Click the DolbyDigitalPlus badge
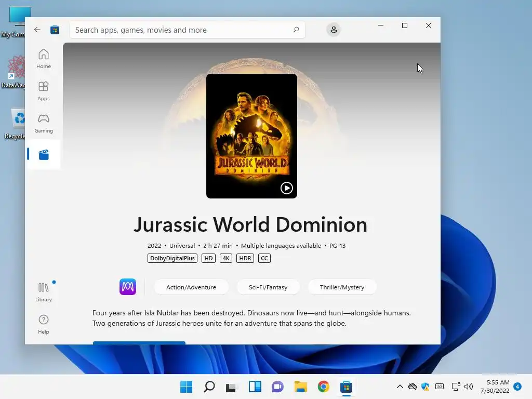Viewport: 532px width, 399px height. tap(172, 258)
